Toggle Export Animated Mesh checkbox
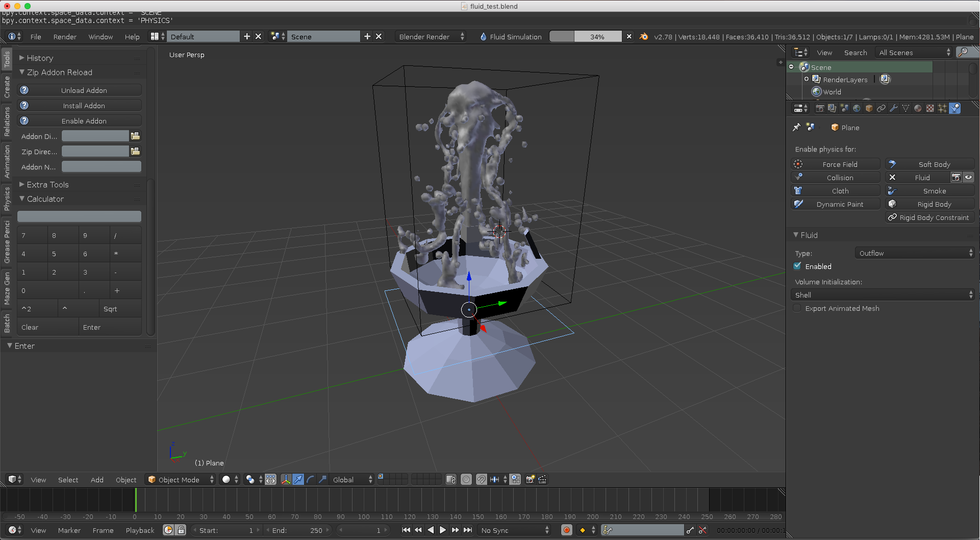 pyautogui.click(x=797, y=308)
